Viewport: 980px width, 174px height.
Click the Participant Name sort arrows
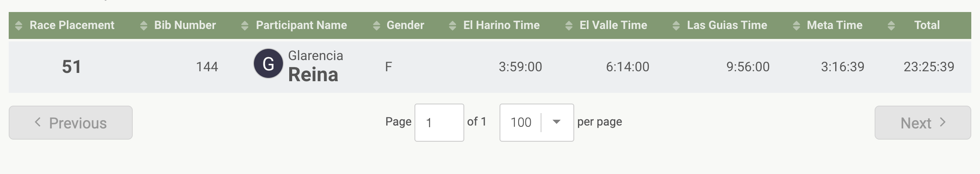[x=245, y=26]
